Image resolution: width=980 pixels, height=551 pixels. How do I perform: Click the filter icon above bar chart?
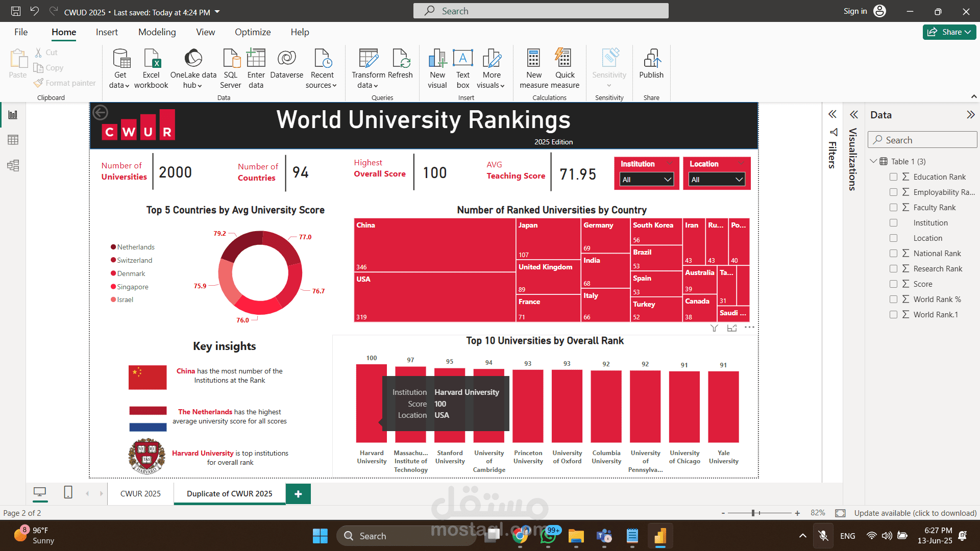[x=714, y=328]
